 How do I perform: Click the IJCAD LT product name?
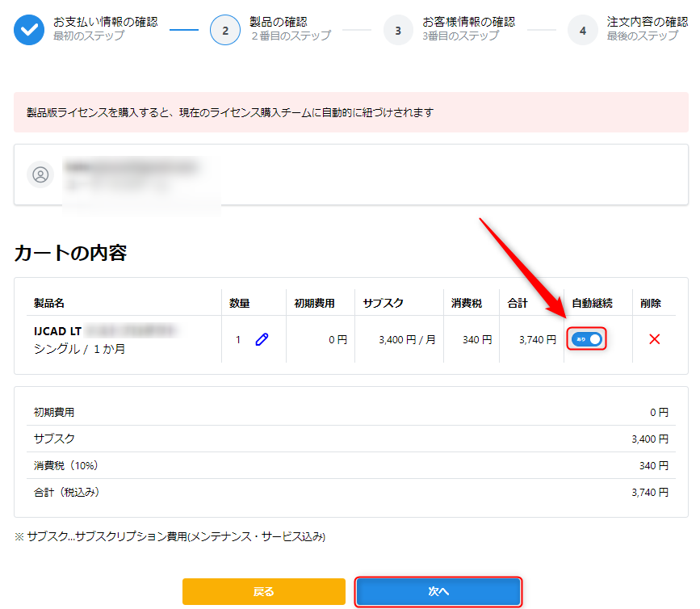[x=57, y=331]
